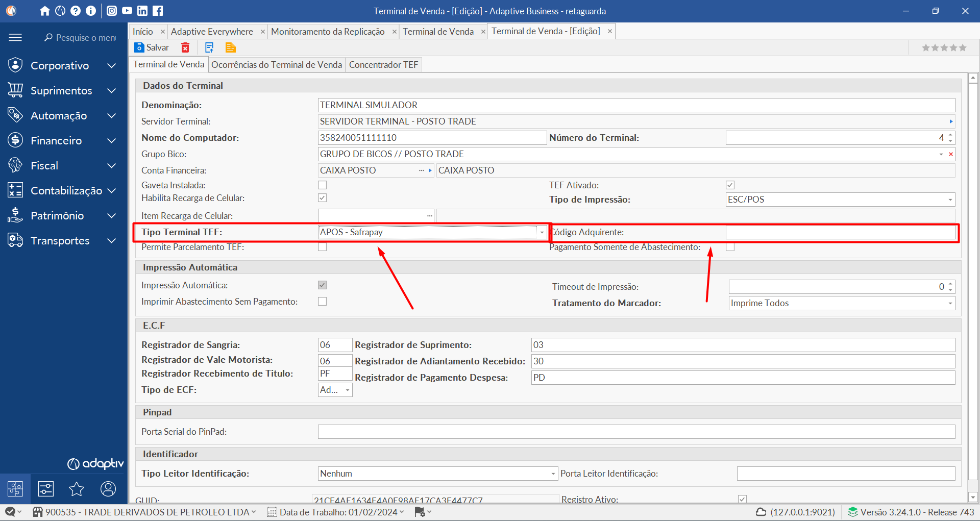Expand the Fiscal menu section
Viewport: 980px width, 521px height.
click(63, 165)
